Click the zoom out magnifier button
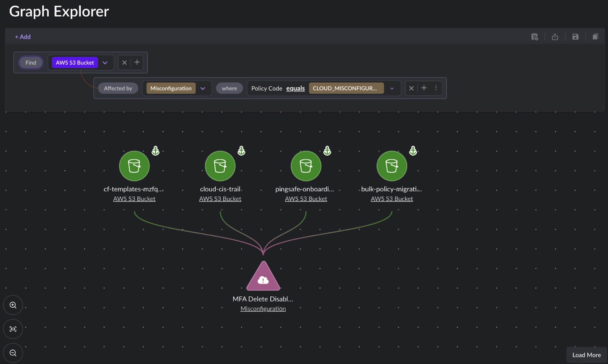 click(13, 353)
